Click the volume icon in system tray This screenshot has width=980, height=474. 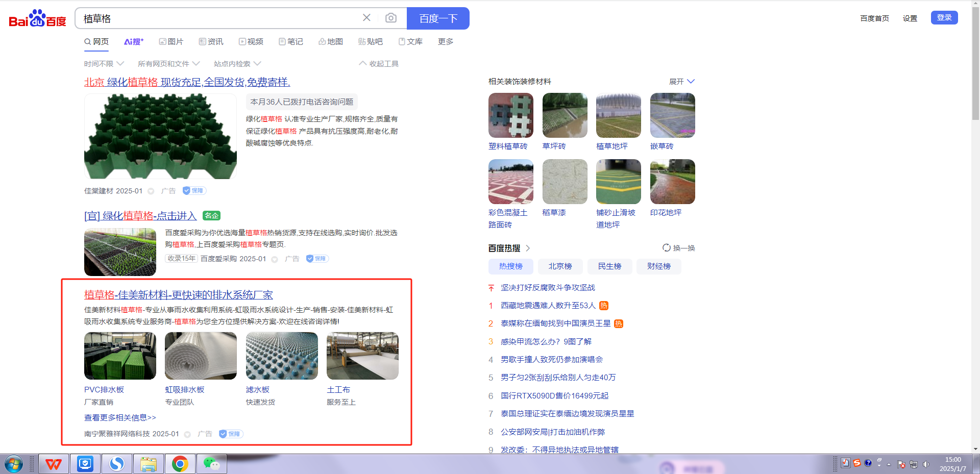[x=926, y=464]
